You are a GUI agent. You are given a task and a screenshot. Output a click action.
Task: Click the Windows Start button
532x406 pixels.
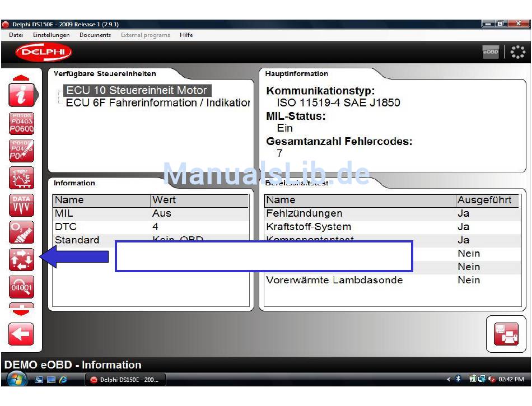pyautogui.click(x=16, y=379)
